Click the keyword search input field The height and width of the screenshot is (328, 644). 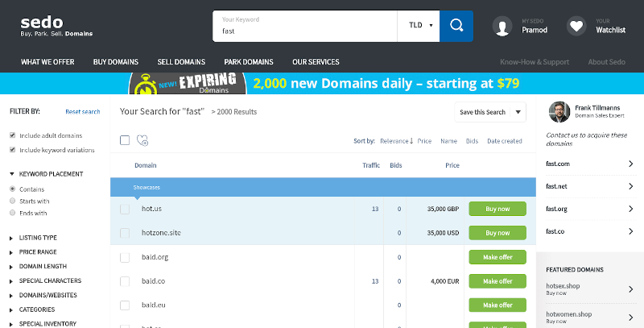coord(305,26)
